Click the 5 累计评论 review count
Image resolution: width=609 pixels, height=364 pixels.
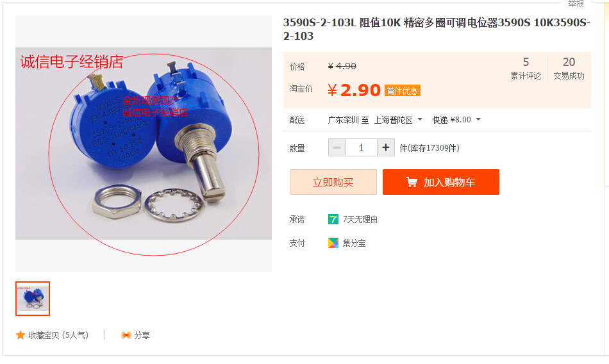click(x=526, y=69)
